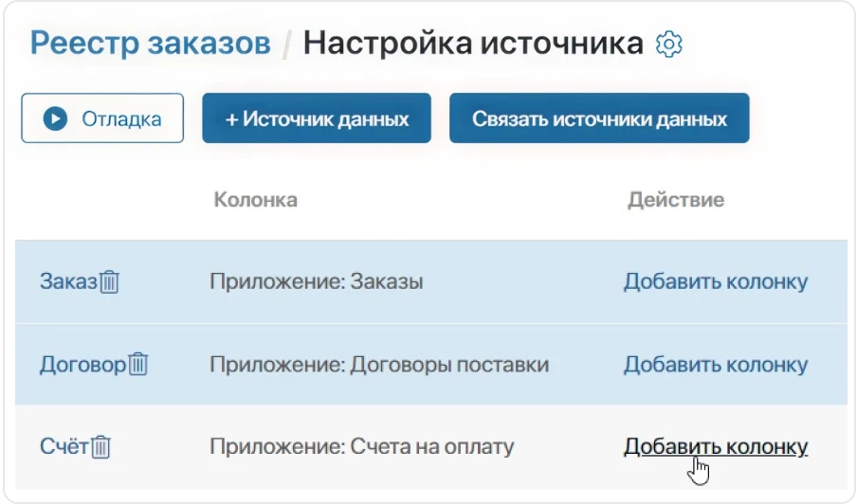The height and width of the screenshot is (504, 857).
Task: Go back to Реестр заказов breadcrumb
Action: 150,43
